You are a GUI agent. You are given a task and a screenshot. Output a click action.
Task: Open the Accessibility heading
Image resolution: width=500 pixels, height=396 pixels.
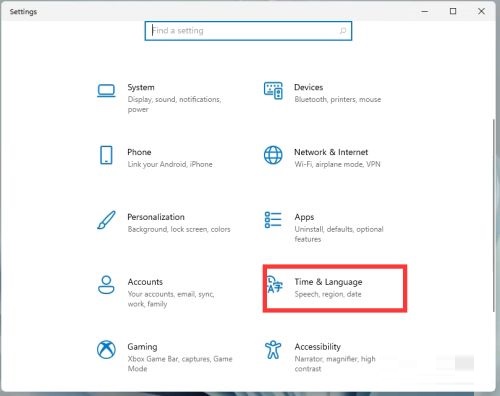click(x=318, y=347)
